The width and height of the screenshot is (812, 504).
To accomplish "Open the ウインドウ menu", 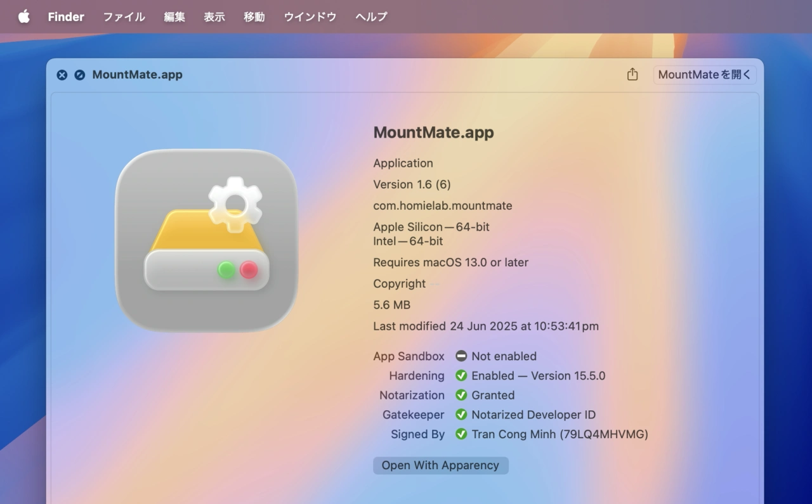I will [x=310, y=17].
